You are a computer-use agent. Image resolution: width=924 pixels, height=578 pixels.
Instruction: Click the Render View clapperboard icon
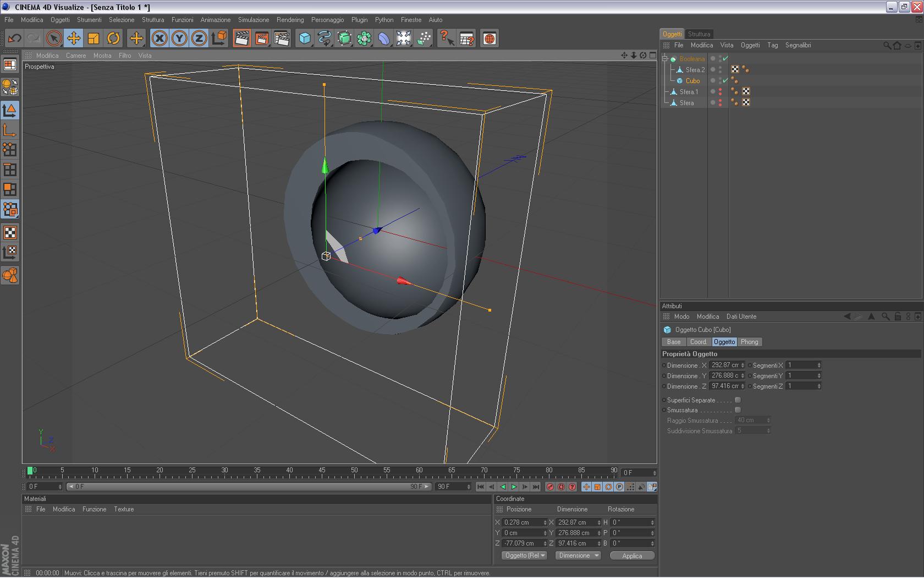pyautogui.click(x=241, y=39)
